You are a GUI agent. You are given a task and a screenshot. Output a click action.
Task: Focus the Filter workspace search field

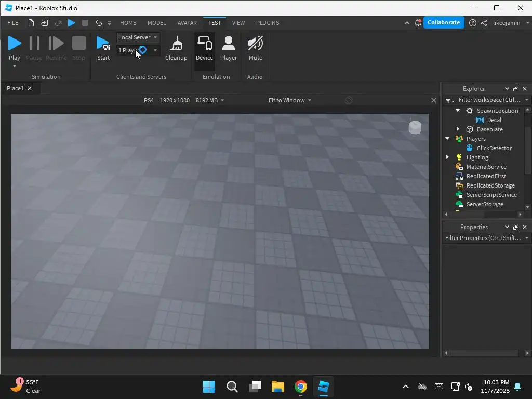point(489,100)
